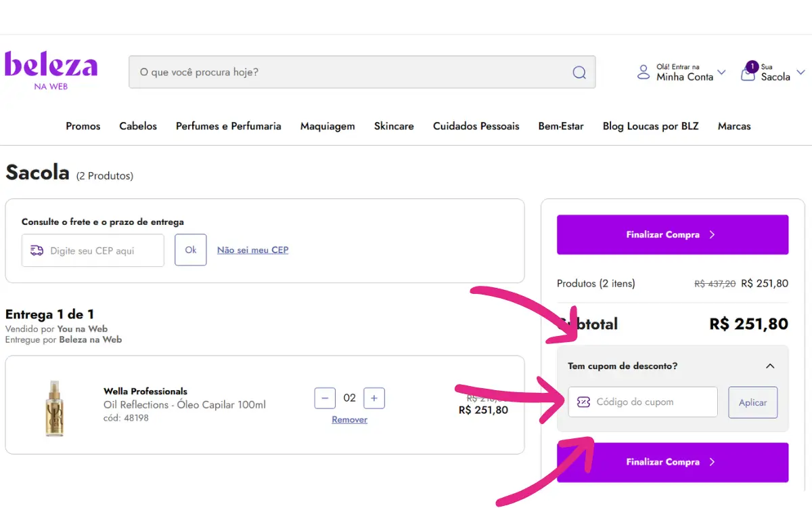This screenshot has height=508, width=812.
Task: Click the user account profile icon
Action: (x=644, y=72)
